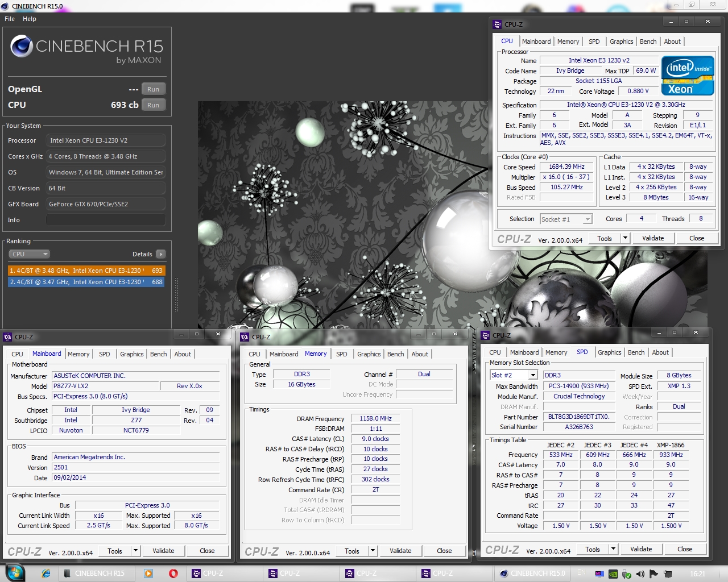Click Validate in the CPU-Z Mainboard window

coord(163,551)
